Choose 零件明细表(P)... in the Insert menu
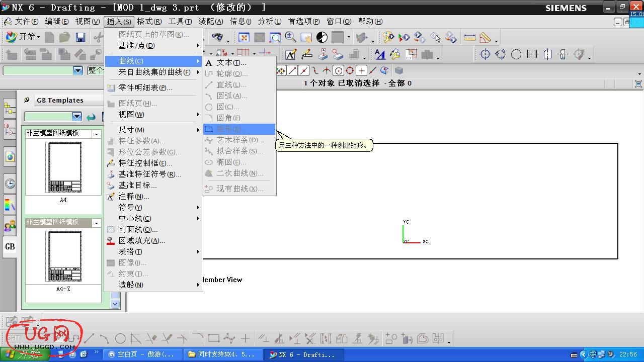This screenshot has width=644, height=362. click(153, 88)
